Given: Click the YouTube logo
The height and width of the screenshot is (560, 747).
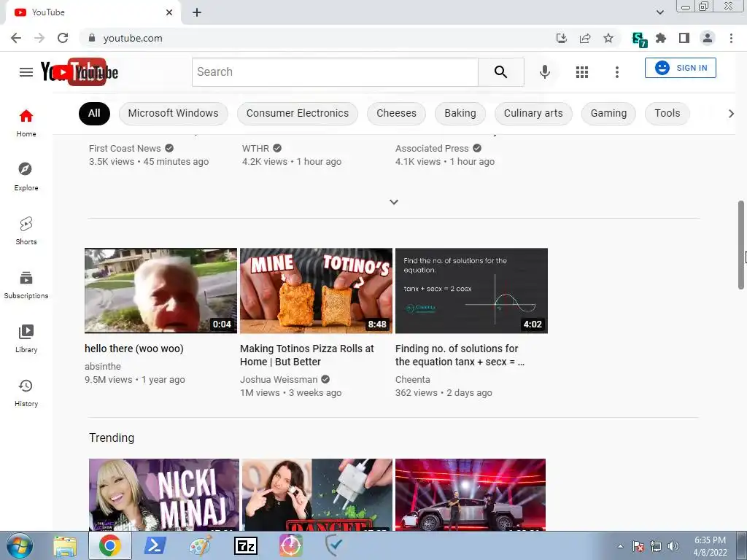Looking at the screenshot, I should pos(80,72).
